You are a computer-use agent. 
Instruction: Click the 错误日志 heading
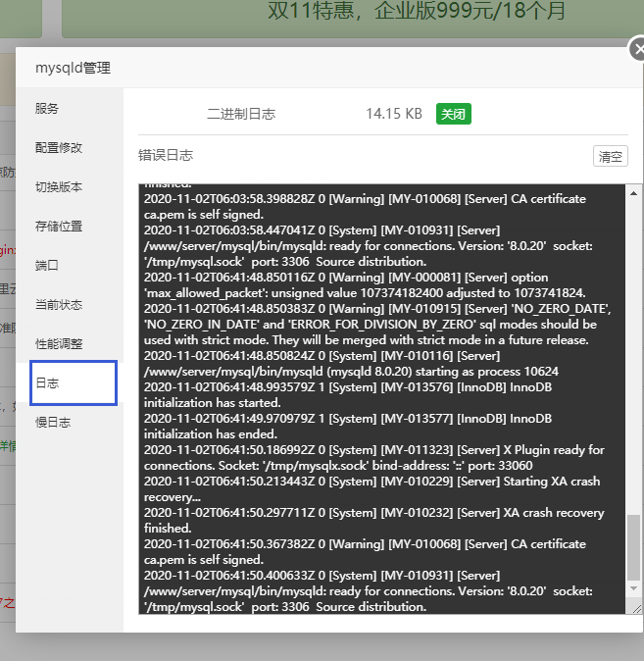[x=166, y=155]
